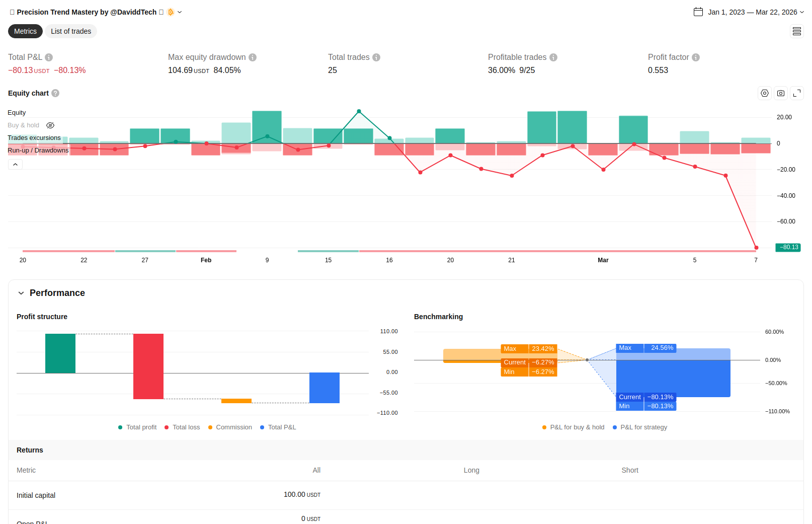Open the help icon beside Equity chart
Viewport: 812px width, 524px height.
[55, 93]
